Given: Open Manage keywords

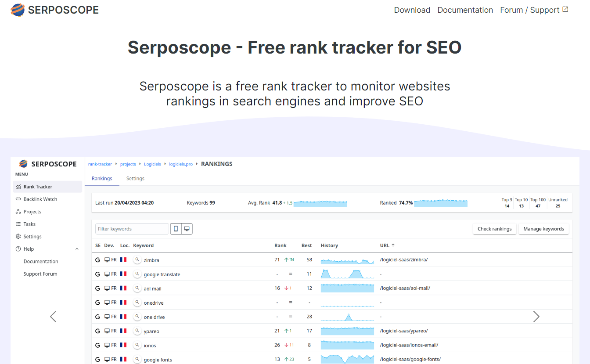Looking at the screenshot, I should click(543, 229).
